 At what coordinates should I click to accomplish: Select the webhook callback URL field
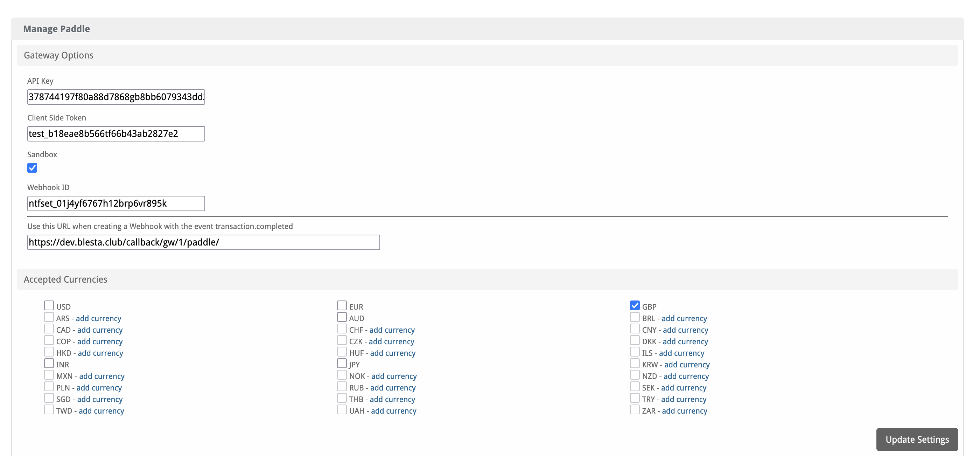[204, 242]
